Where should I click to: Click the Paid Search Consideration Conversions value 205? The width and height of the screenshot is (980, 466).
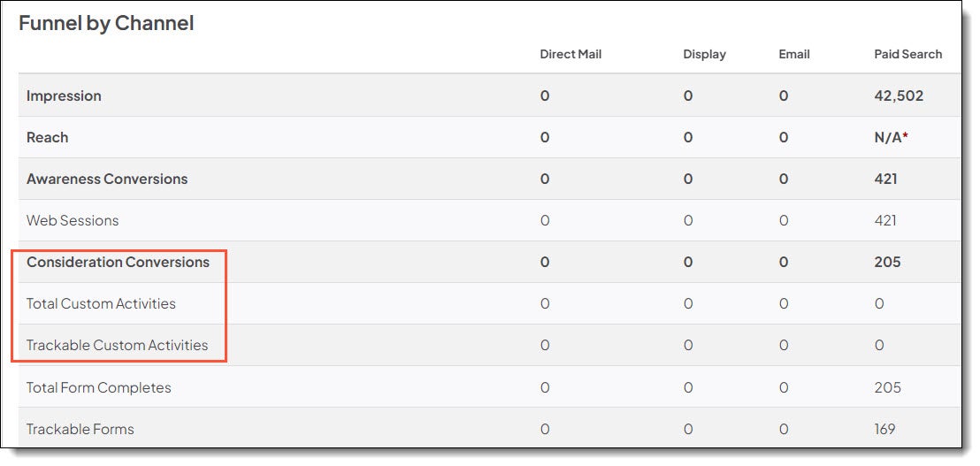pyautogui.click(x=887, y=262)
